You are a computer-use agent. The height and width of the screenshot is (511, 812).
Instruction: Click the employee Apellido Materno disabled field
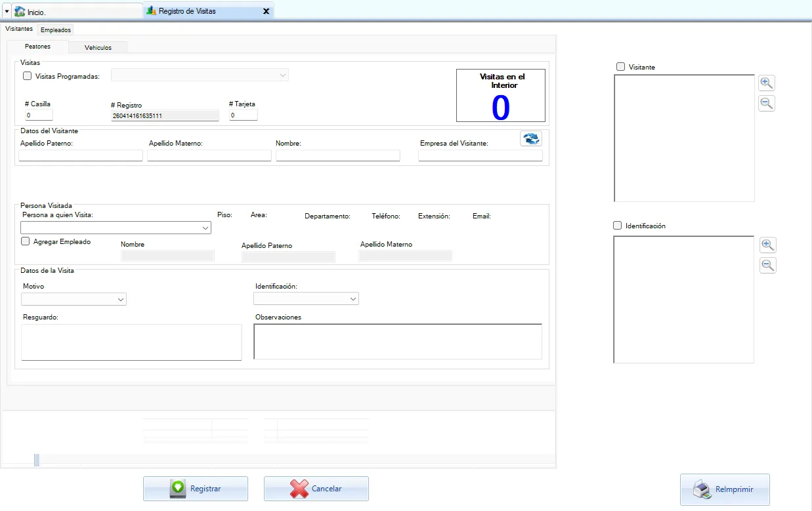406,256
